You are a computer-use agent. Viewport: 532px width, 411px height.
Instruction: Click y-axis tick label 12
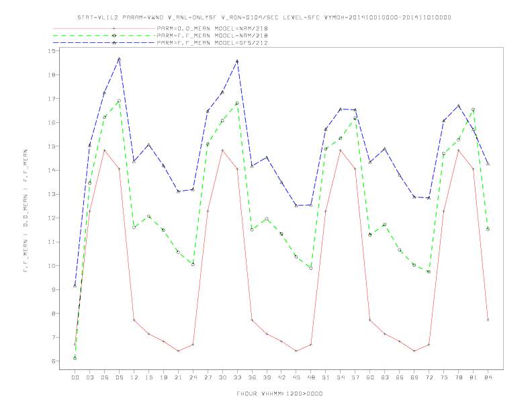tap(52, 218)
